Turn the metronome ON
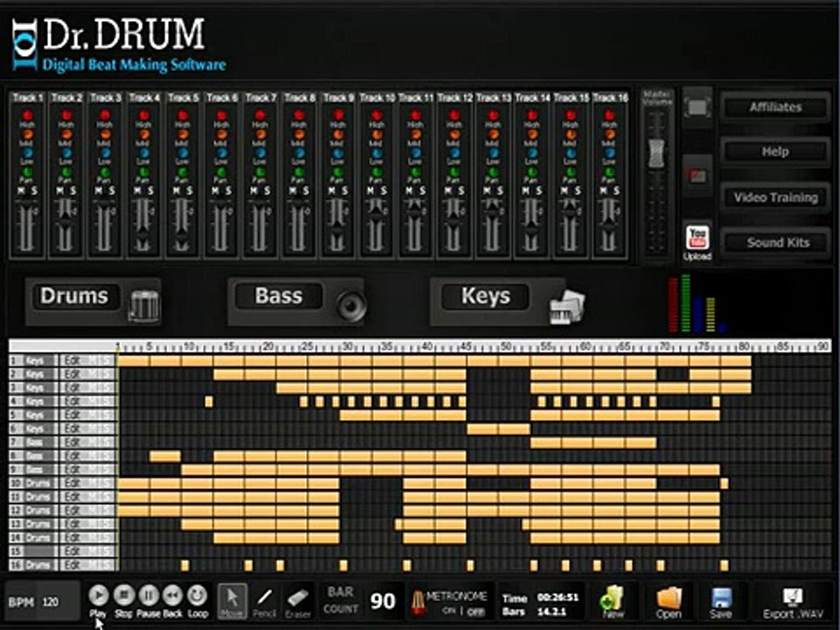 [449, 611]
